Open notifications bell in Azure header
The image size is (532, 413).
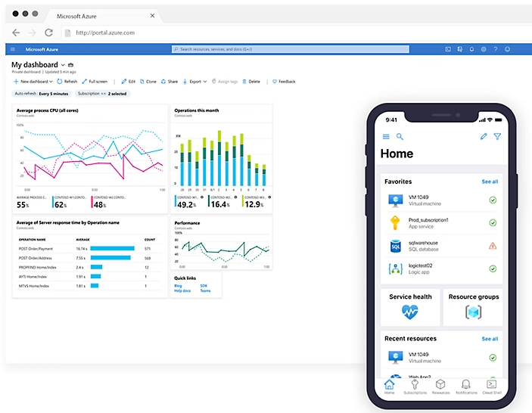(471, 49)
